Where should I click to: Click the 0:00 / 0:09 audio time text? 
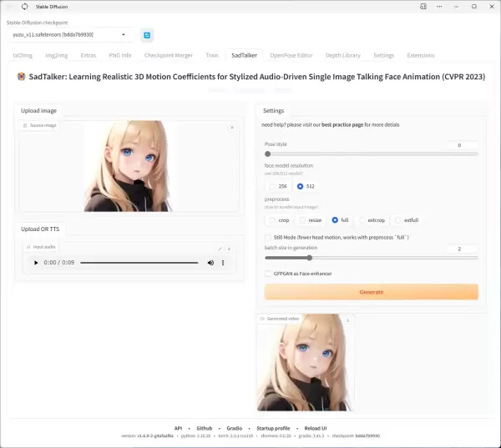pos(59,263)
